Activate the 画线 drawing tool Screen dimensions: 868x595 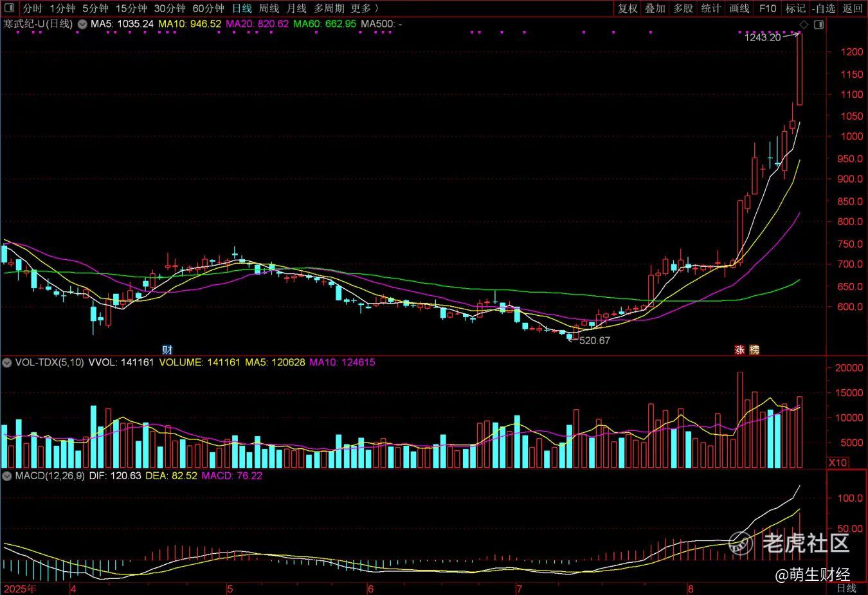(x=739, y=8)
